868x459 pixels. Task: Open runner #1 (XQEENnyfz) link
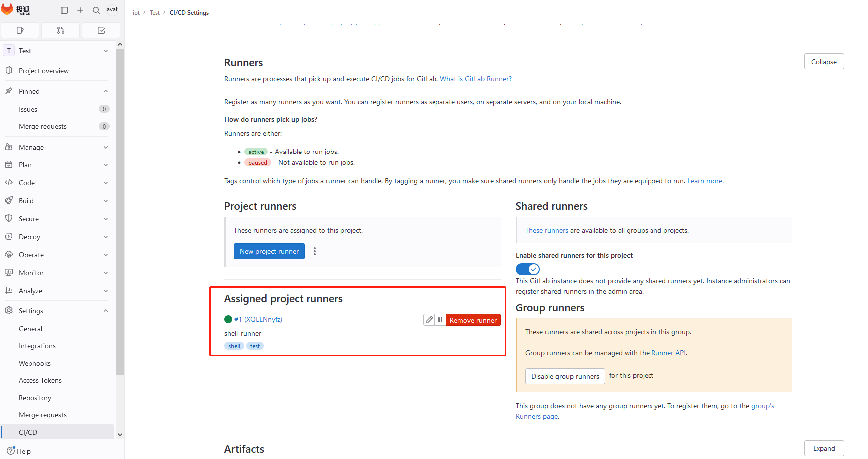tap(258, 319)
